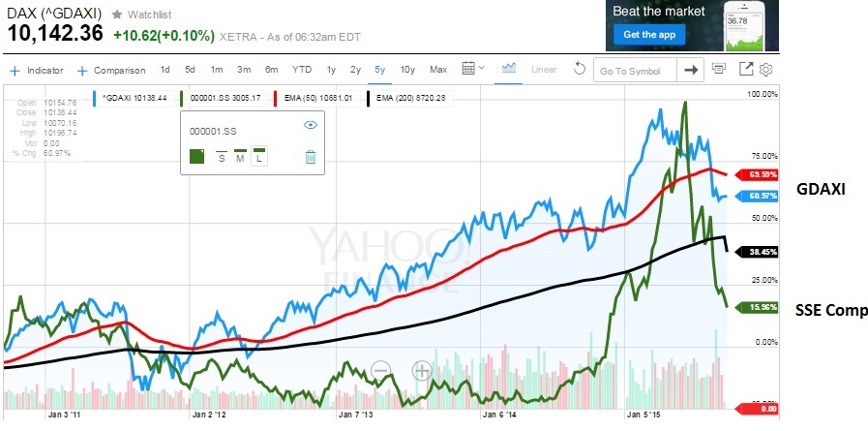Open chart settings gear

tap(765, 70)
